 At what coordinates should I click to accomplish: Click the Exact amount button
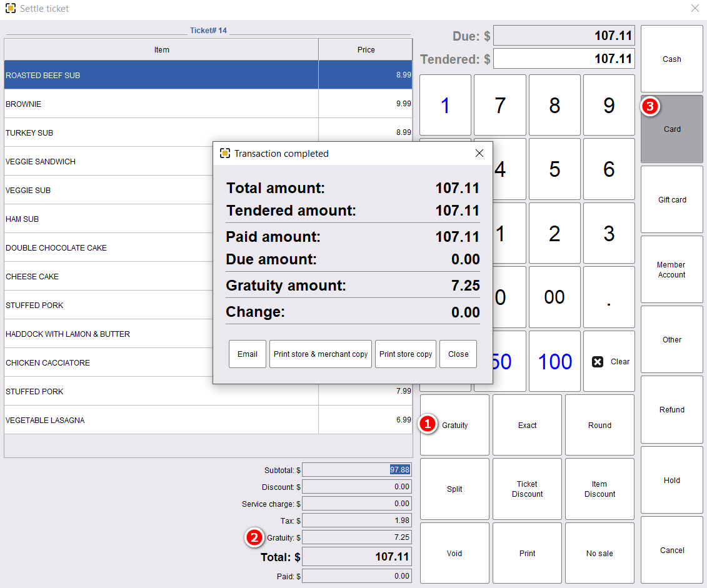point(527,425)
